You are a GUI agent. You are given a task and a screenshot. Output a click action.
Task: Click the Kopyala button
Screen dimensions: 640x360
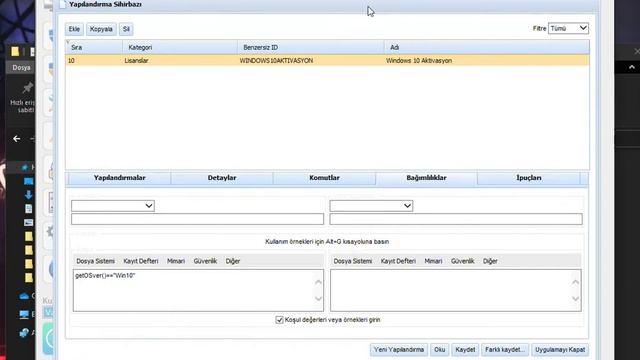pos(101,29)
